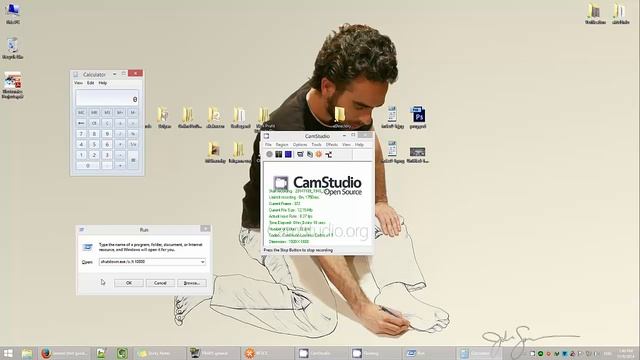Image resolution: width=640 pixels, height=360 pixels.
Task: Open the Windows Start button
Action: click(8, 353)
